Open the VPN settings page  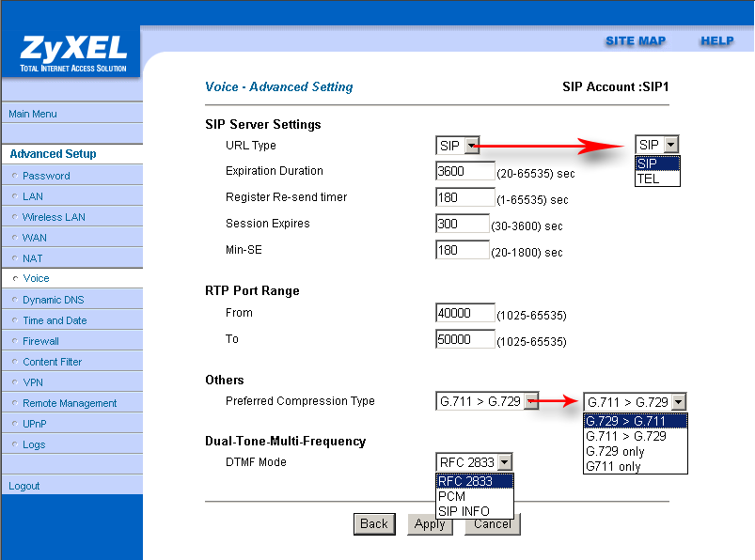click(x=33, y=382)
